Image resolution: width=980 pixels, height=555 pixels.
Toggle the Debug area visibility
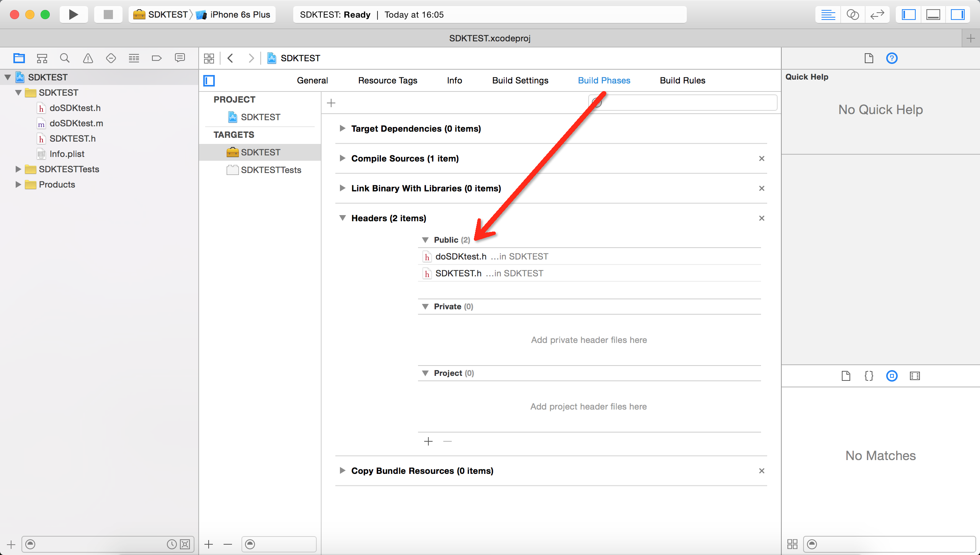coord(933,15)
